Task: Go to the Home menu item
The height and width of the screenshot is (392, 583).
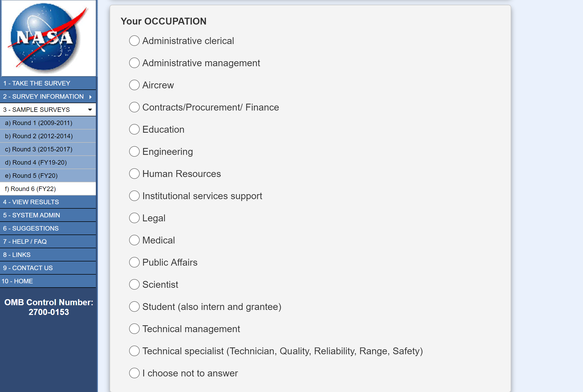Action: (x=17, y=281)
